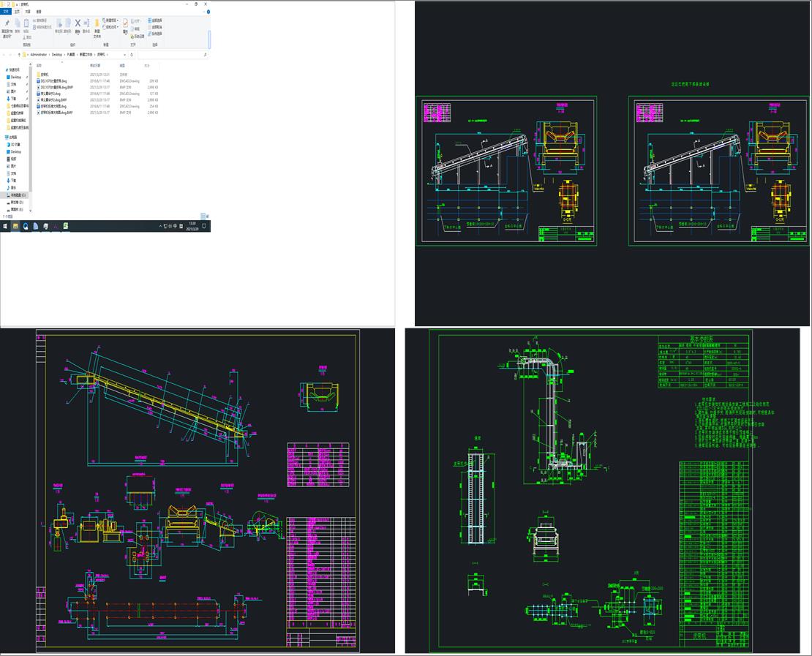The image size is (812, 656).
Task: Click the Pin to Quick Access icon
Action: click(x=6, y=24)
